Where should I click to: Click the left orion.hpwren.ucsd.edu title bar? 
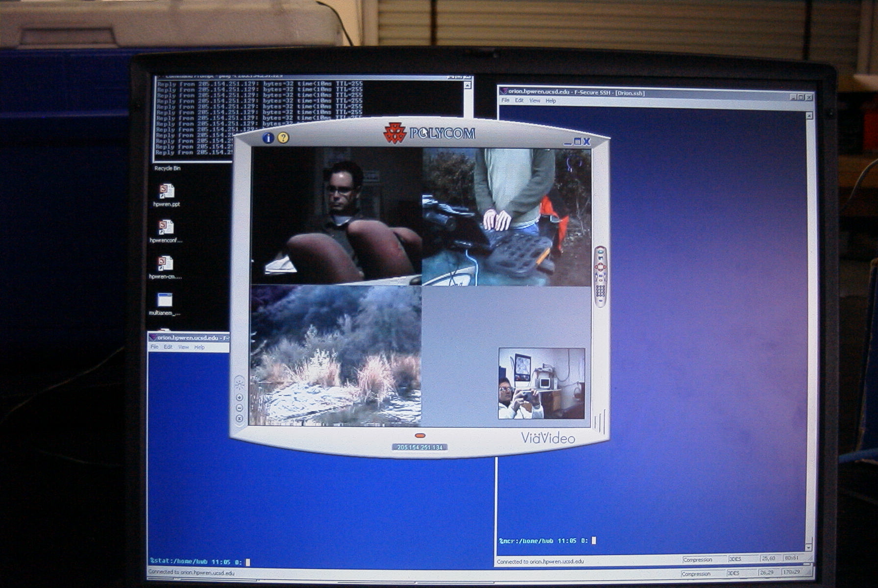tap(189, 338)
